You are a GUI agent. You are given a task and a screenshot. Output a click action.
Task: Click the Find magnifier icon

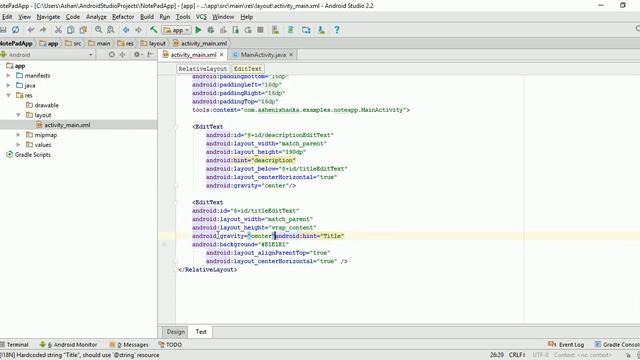pos(98,30)
